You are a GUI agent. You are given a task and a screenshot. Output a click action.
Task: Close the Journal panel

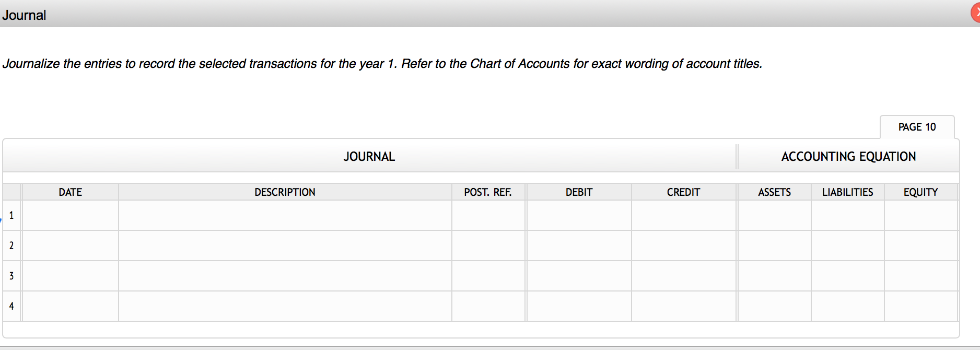976,11
